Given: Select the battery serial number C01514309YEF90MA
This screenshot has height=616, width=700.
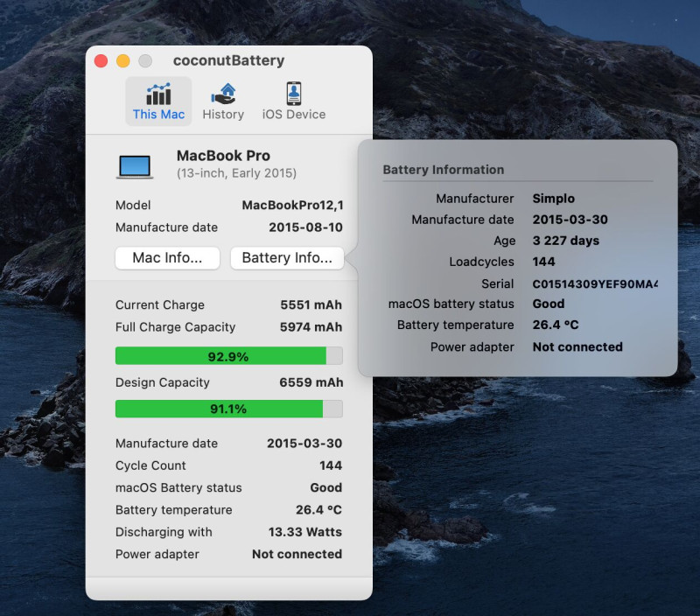Looking at the screenshot, I should 595,283.
